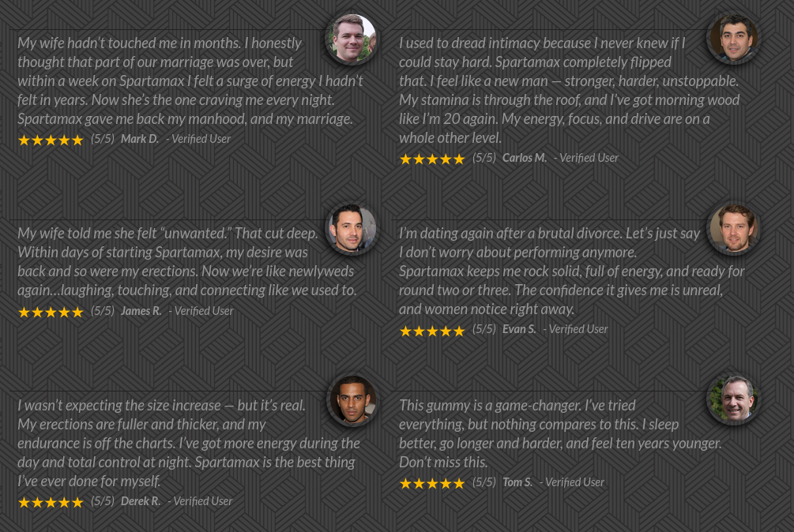The width and height of the screenshot is (794, 532).
Task: Click the profile photo beside Carlos M.'s review
Action: click(733, 39)
